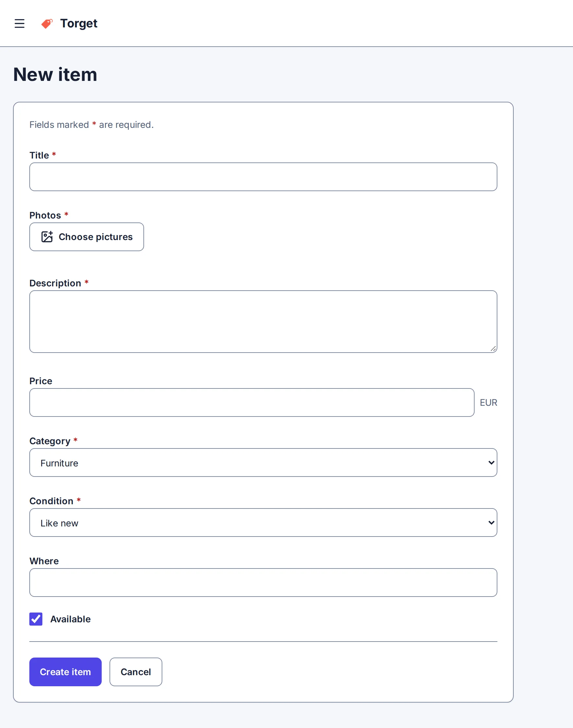Click the Cancel button
This screenshot has height=728, width=573.
[136, 672]
